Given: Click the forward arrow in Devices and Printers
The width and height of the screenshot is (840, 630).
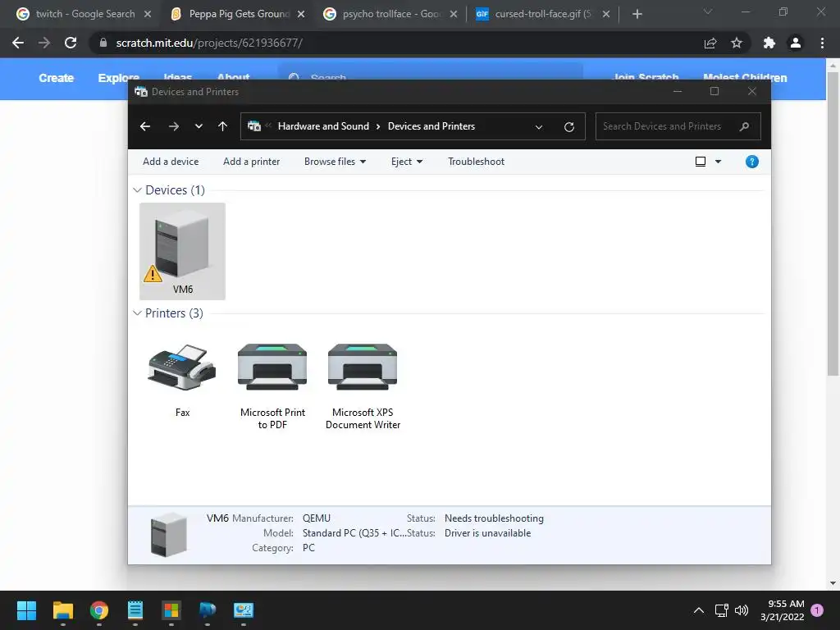Looking at the screenshot, I should 174,126.
